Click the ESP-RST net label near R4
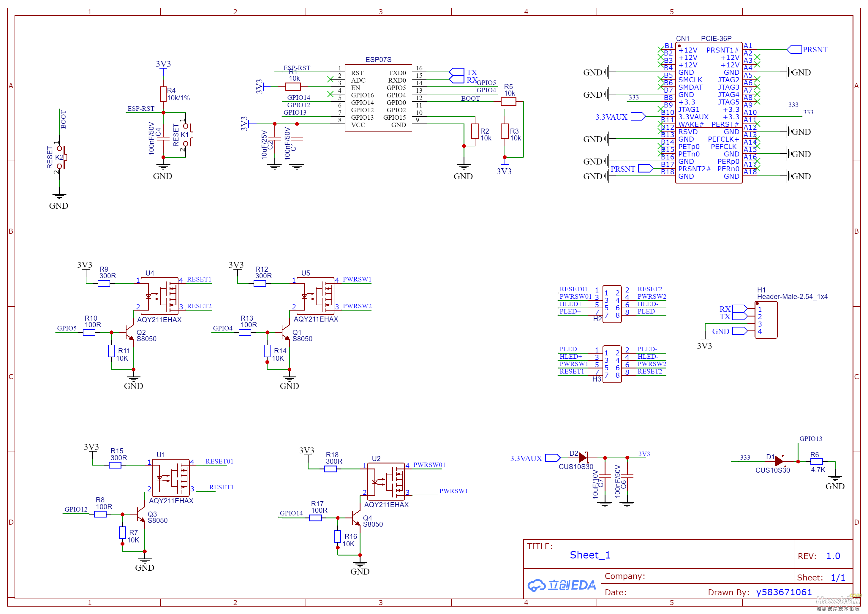The image size is (868, 614). pyautogui.click(x=141, y=109)
